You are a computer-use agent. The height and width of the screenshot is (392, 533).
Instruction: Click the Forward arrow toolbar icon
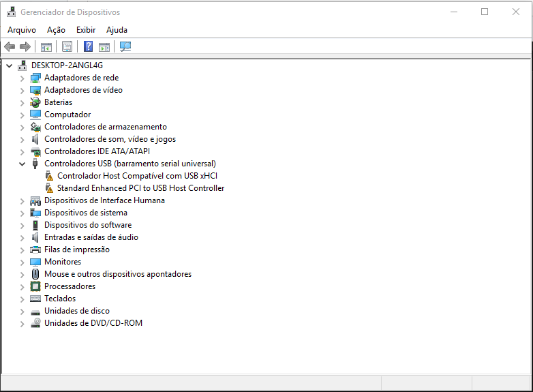pyautogui.click(x=25, y=46)
